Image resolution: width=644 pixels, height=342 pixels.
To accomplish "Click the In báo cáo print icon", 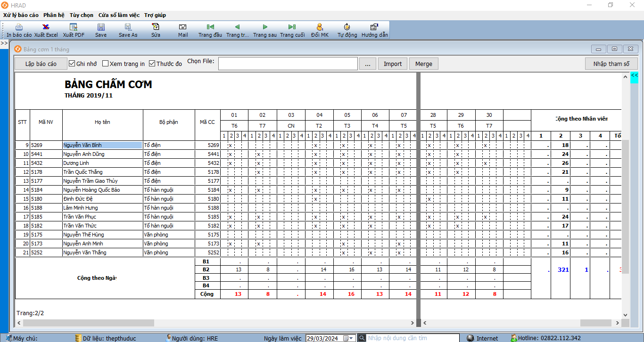I will pyautogui.click(x=19, y=27).
